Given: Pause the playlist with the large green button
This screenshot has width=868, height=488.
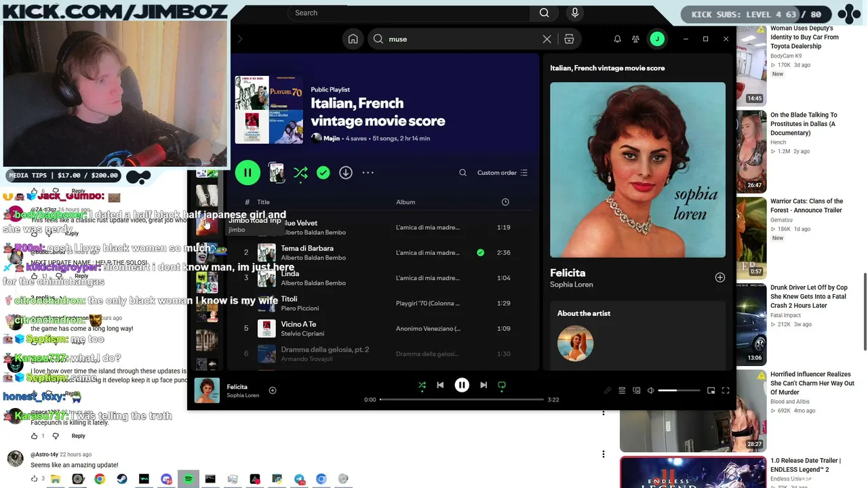Looking at the screenshot, I should click(x=248, y=173).
